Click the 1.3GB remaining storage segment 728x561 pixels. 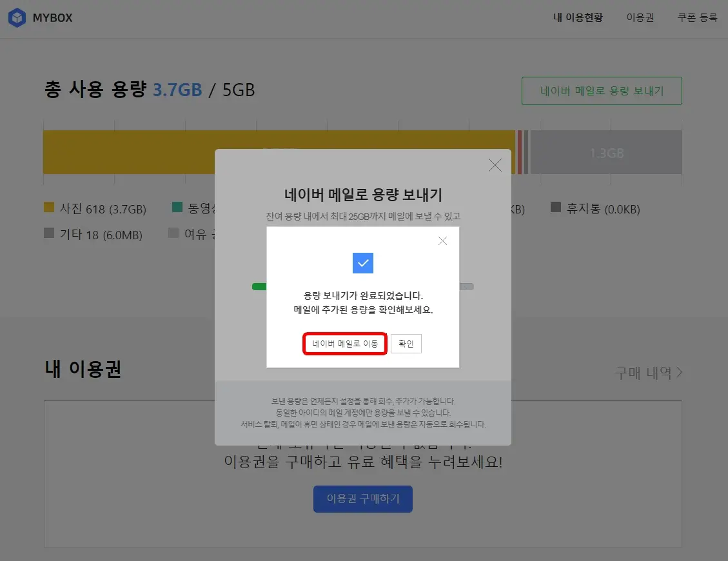605,153
